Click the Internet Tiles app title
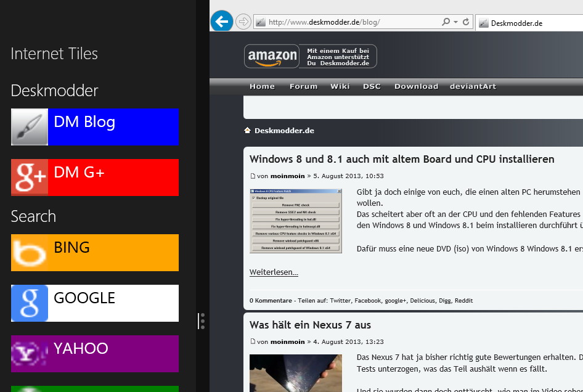The width and height of the screenshot is (583, 392). tap(54, 54)
